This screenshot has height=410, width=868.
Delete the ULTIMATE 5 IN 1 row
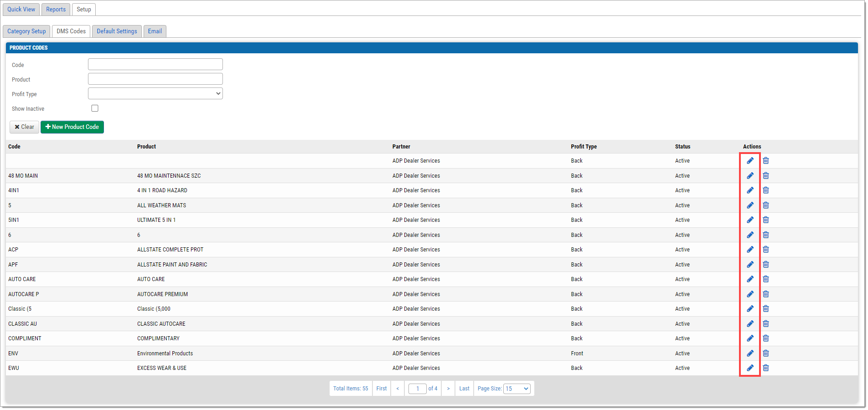[x=766, y=220]
